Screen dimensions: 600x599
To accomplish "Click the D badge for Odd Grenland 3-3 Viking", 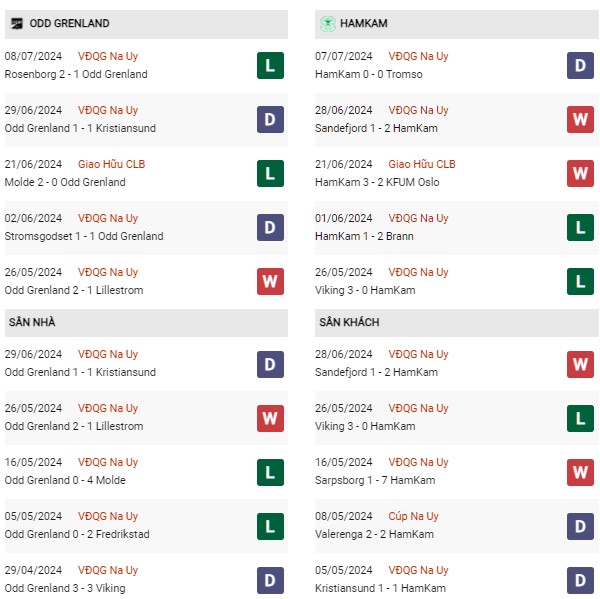I will pyautogui.click(x=270, y=580).
